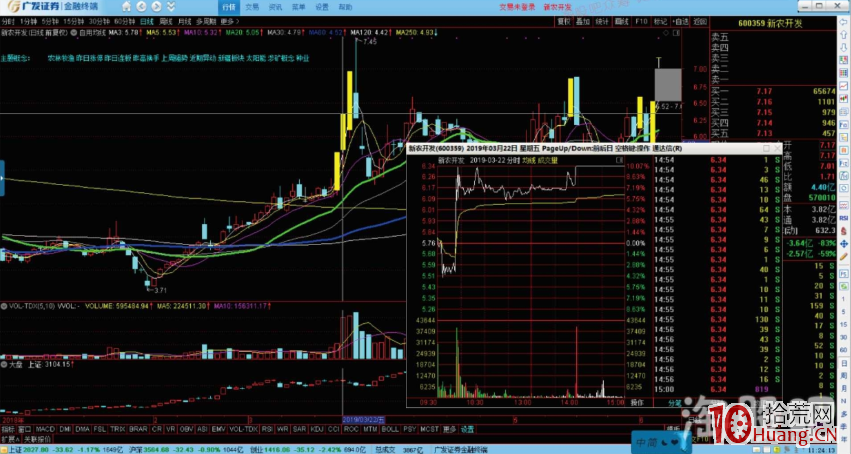Click the RSI icon in right sidebar
This screenshot has width=851, height=454.
pyautogui.click(x=844, y=218)
